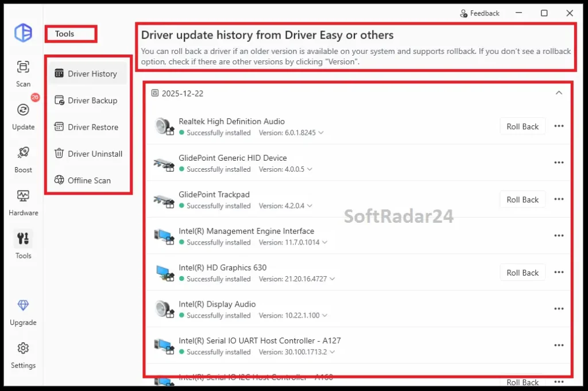The height and width of the screenshot is (391, 588).
Task: Open more options for Intel(R) HD Graphics 630
Action: tap(559, 272)
